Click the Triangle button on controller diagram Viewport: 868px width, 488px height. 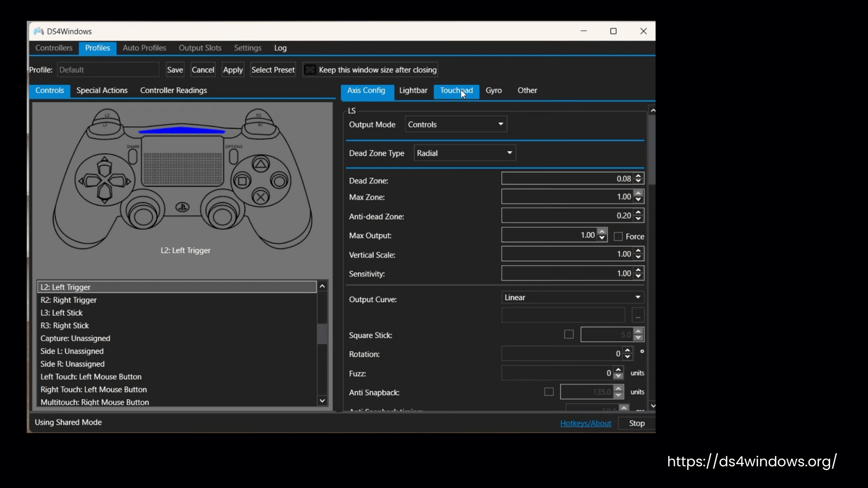tap(260, 164)
